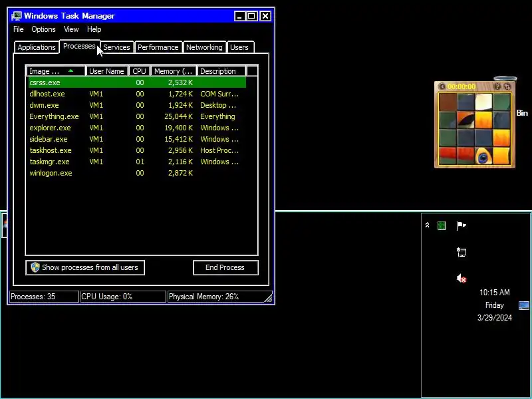Select the dllhost.exe process
The image size is (532, 399).
137,94
